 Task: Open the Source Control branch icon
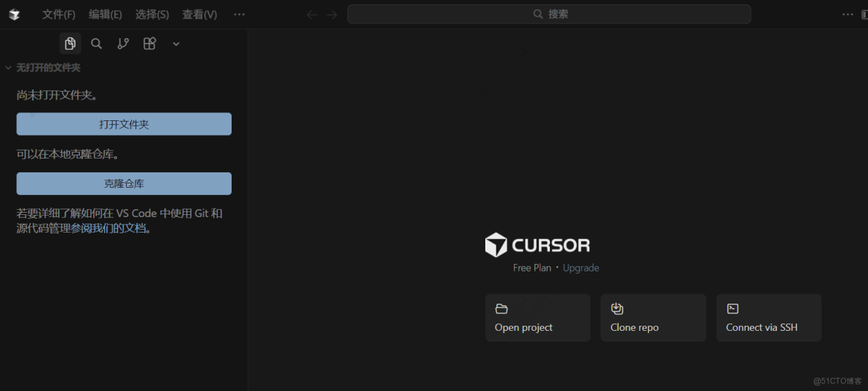point(123,43)
